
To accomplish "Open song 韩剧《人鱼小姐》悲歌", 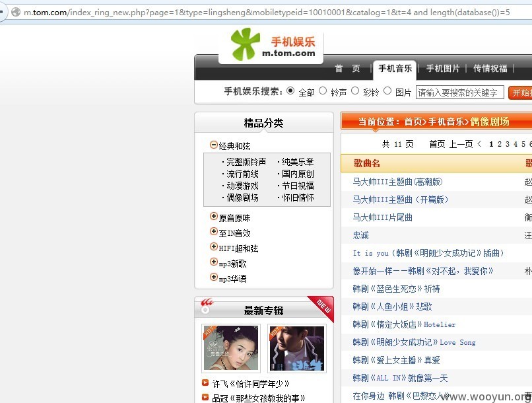I will (392, 307).
